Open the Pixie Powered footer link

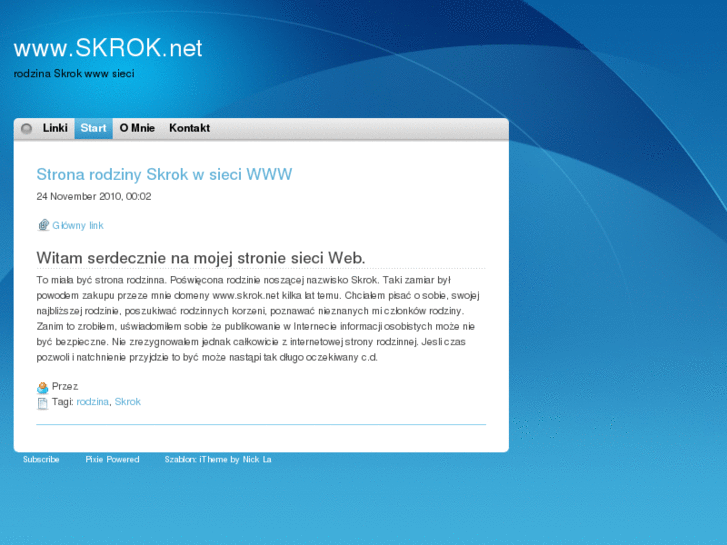[x=112, y=459]
